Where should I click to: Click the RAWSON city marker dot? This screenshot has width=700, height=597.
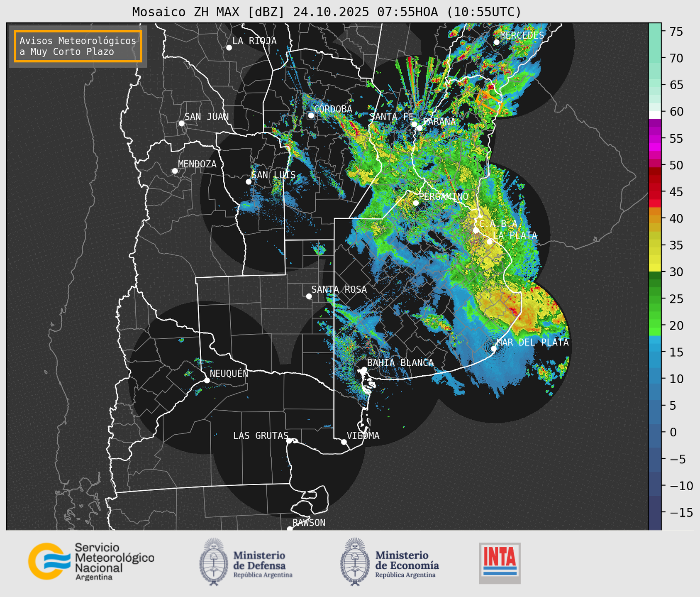pos(290,529)
